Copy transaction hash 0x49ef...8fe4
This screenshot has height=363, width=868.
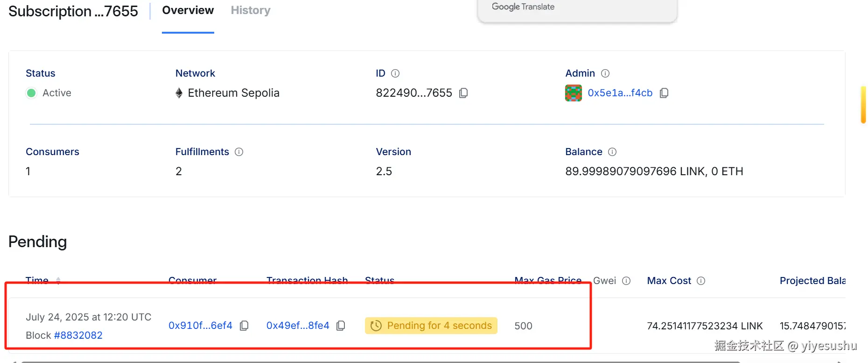click(x=341, y=326)
